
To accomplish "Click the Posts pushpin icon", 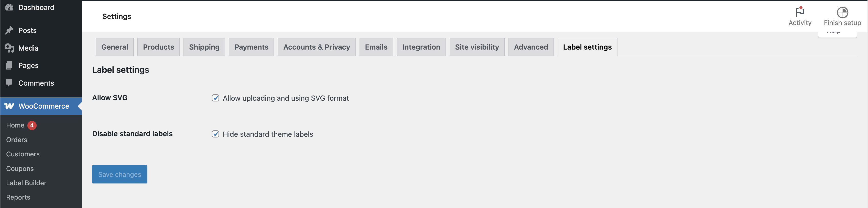I will (x=9, y=30).
